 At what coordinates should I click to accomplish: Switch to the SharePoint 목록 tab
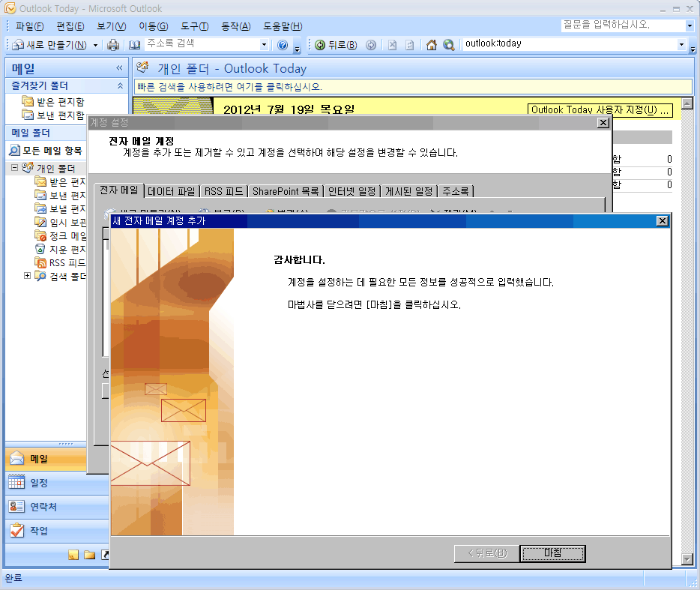(x=286, y=191)
